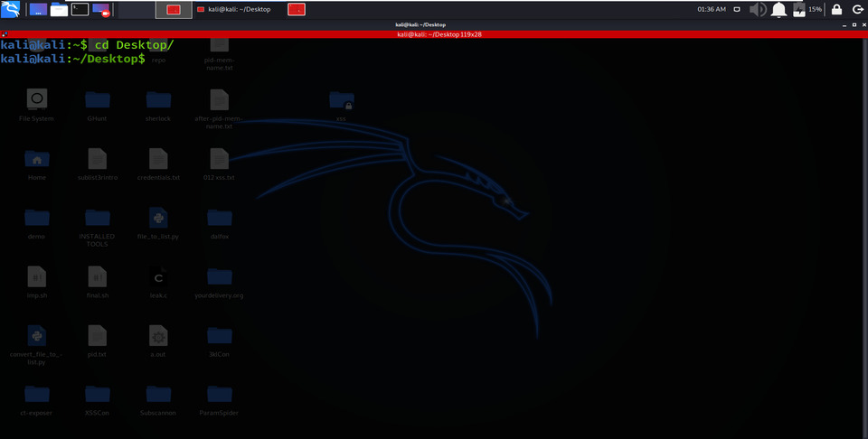Select the locked xss folder on desktop

point(341,105)
